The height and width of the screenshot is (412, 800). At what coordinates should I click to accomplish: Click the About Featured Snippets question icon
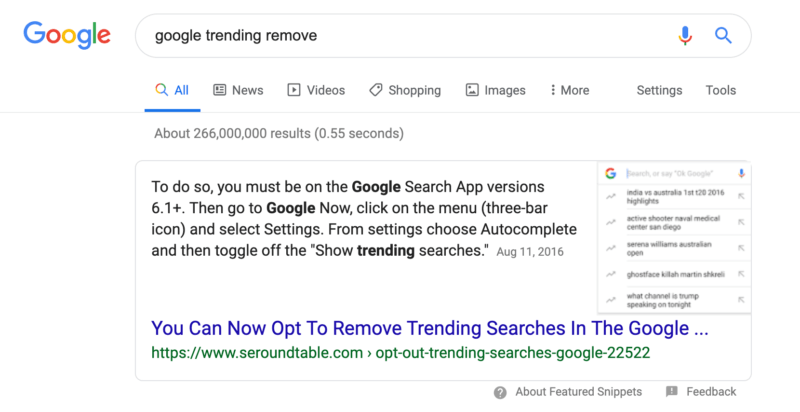500,392
